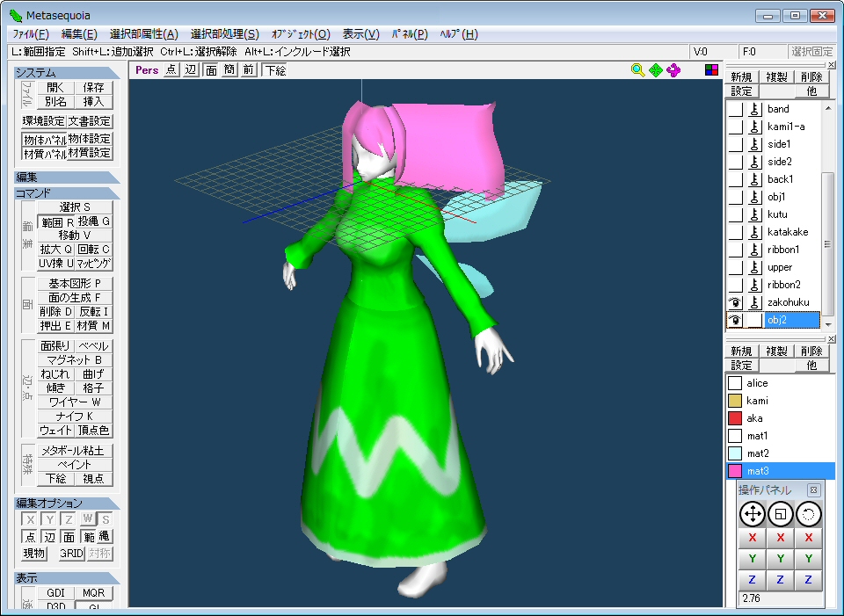Click the rotate handle in 操作パネル
This screenshot has height=616, width=844.
coord(809,514)
